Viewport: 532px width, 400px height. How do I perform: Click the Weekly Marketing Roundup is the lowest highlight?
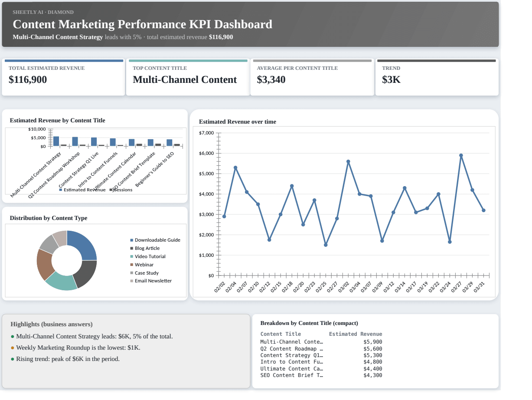coord(75,348)
